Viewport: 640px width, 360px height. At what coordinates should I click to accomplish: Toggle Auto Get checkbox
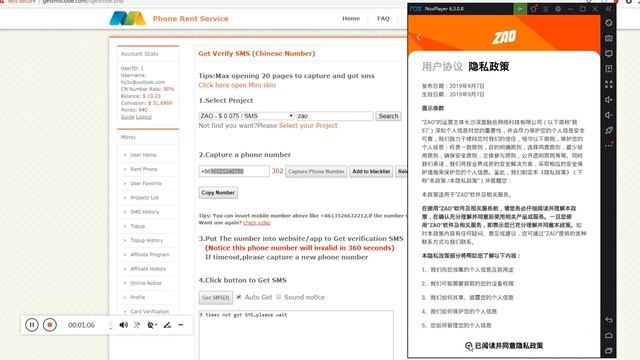(239, 297)
